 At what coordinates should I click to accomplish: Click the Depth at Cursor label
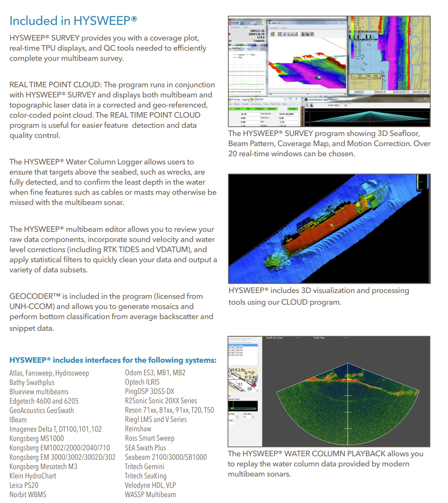point(274,338)
